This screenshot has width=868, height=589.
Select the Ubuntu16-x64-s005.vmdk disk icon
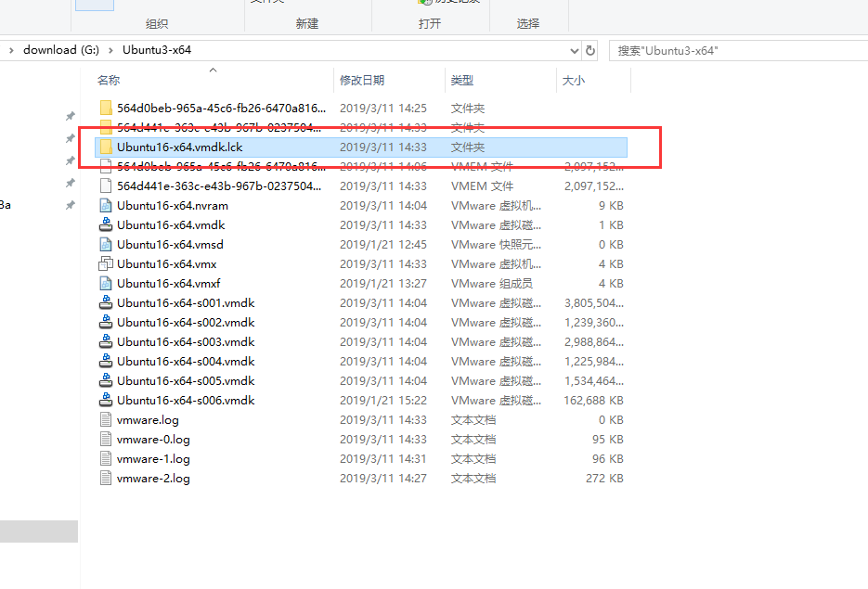point(106,381)
